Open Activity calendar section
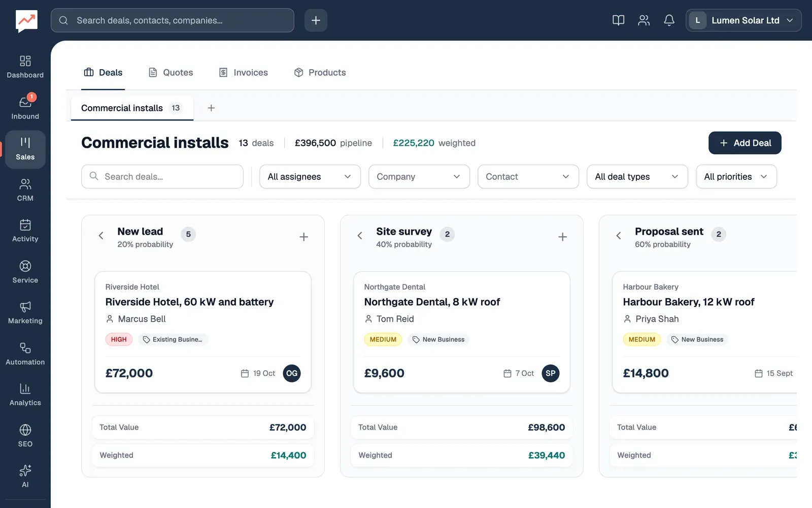This screenshot has height=508, width=812. [x=25, y=231]
